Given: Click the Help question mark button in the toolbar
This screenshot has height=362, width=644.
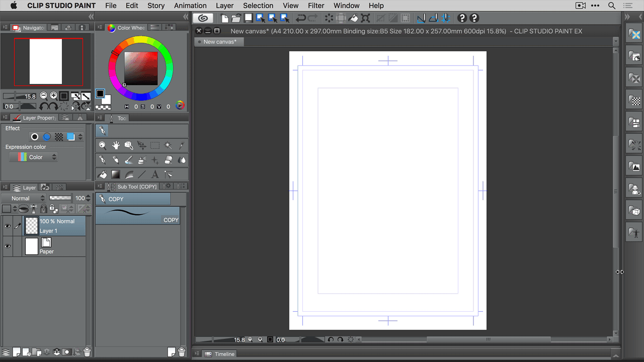Looking at the screenshot, I should (462, 18).
